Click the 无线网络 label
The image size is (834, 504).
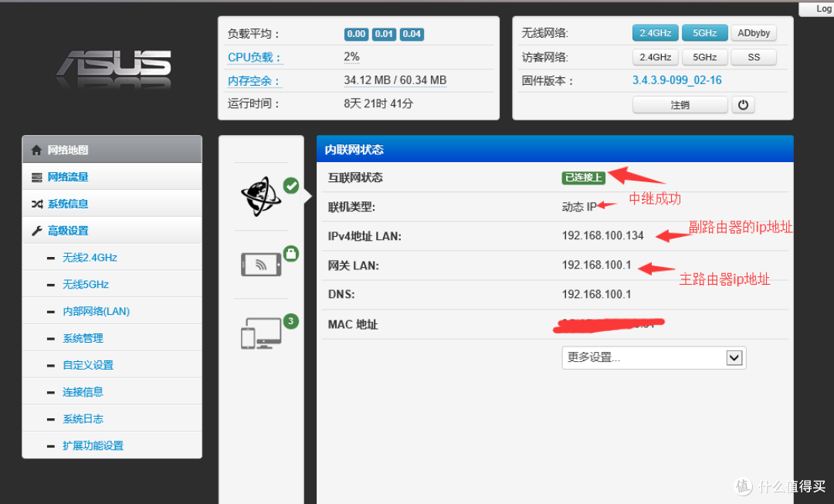click(544, 33)
